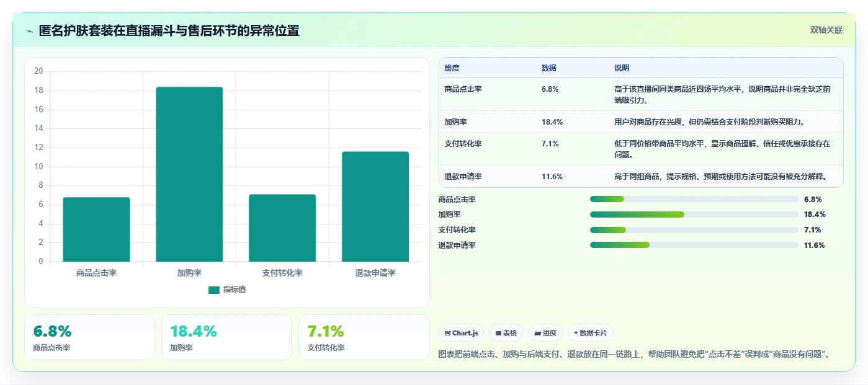Viewport: 868px width, 385px height.
Task: Click the 指标值 legend label
Action: click(x=235, y=290)
